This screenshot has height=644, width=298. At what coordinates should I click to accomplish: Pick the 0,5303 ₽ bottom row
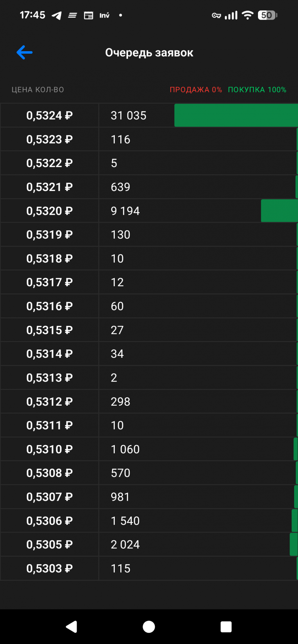49,568
